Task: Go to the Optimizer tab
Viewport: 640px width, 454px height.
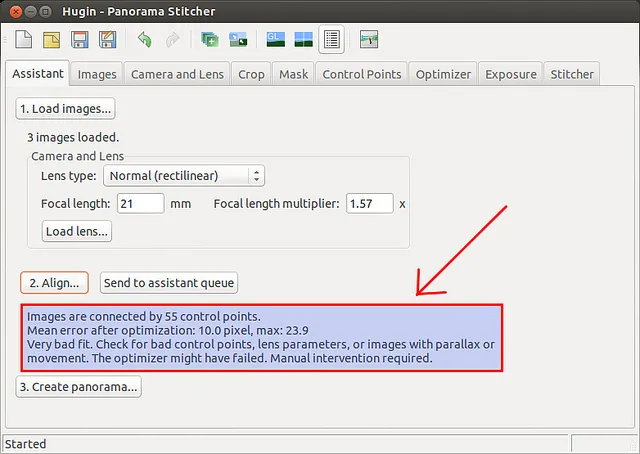Action: pyautogui.click(x=442, y=74)
